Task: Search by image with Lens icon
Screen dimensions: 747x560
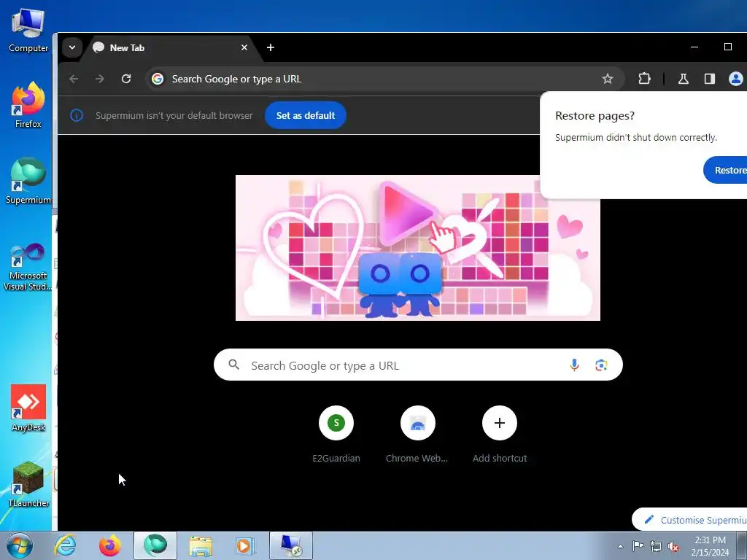Action: tap(601, 365)
